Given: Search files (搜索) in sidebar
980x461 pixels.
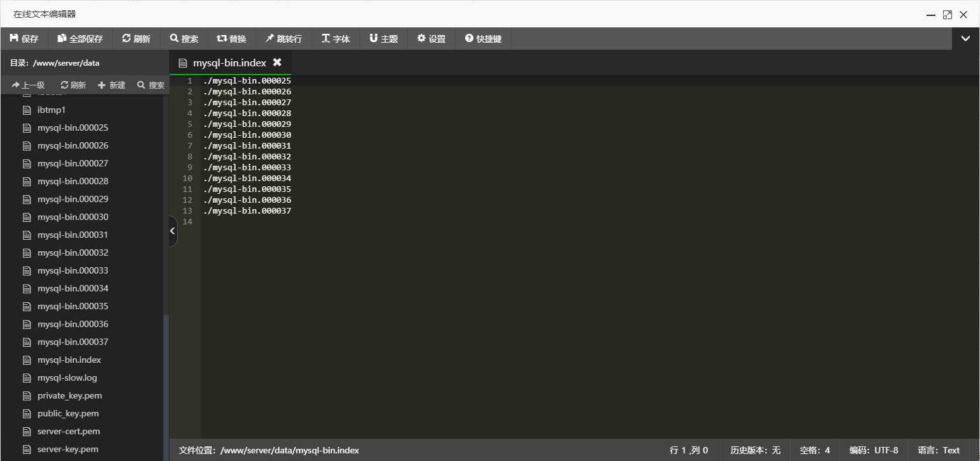Looking at the screenshot, I should pos(151,85).
